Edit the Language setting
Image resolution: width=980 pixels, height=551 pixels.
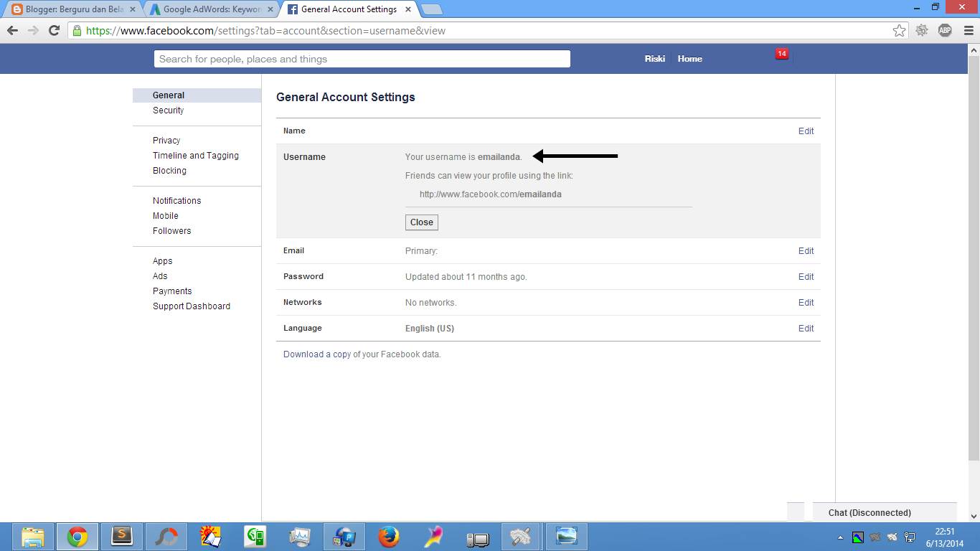806,329
